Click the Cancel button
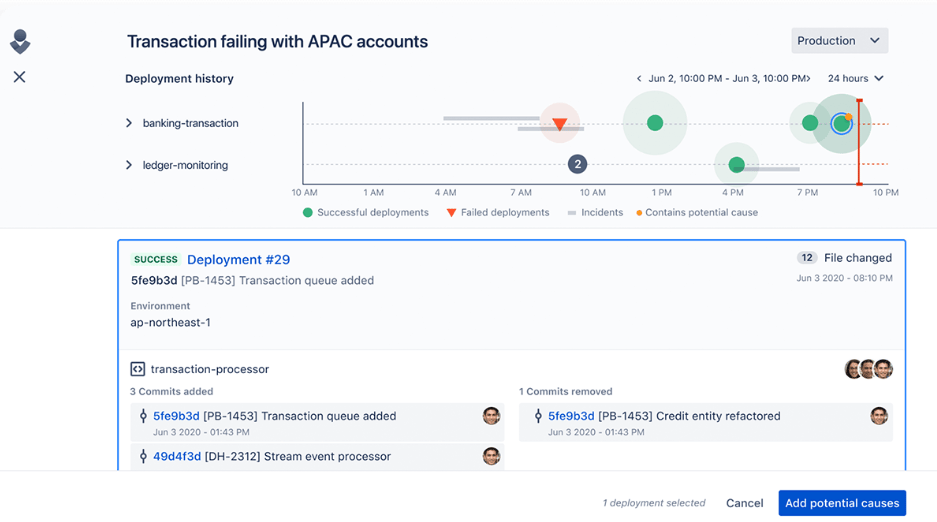Image resolution: width=937 pixels, height=522 pixels. click(x=745, y=503)
